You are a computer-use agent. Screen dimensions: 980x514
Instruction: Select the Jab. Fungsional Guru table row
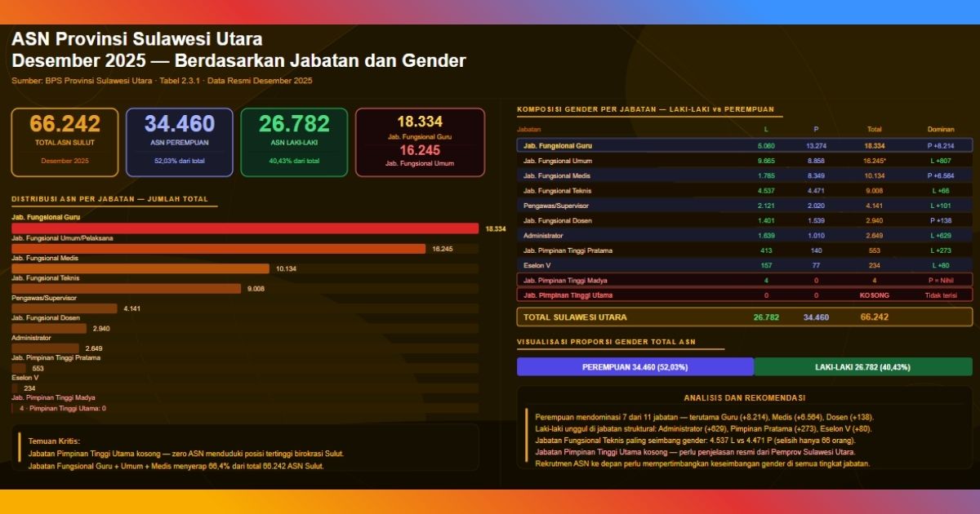(x=735, y=145)
